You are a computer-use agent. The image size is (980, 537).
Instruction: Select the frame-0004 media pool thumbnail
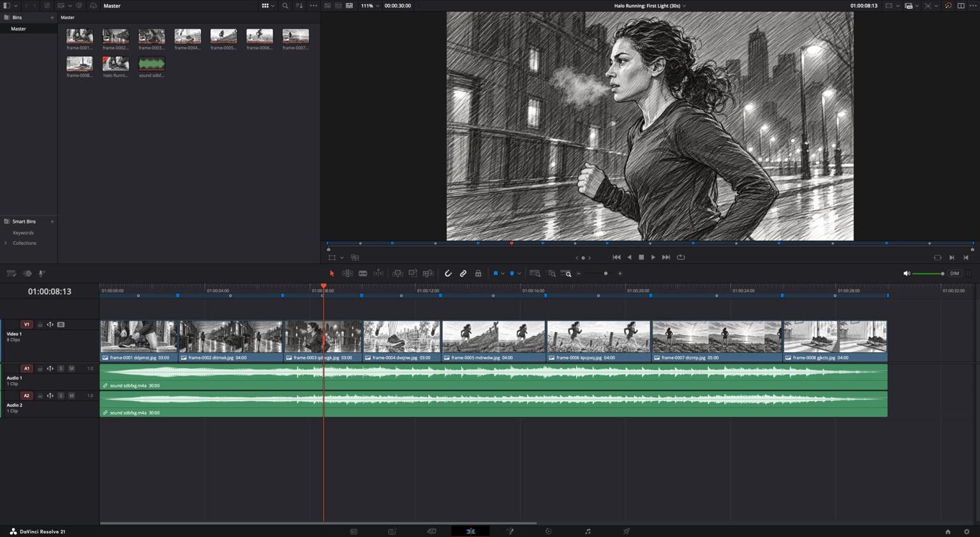click(188, 36)
